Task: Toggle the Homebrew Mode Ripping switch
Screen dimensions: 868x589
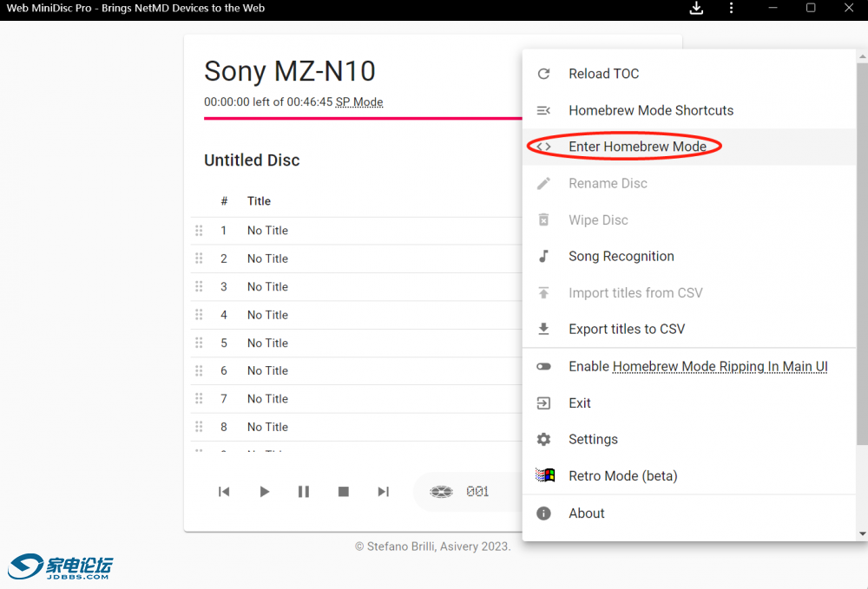Action: 543,367
